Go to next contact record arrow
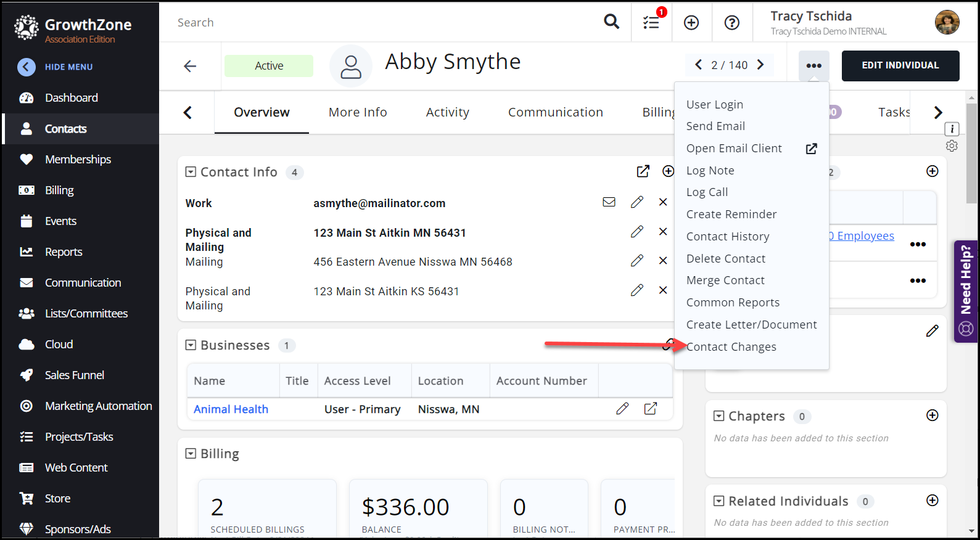The image size is (980, 540). [760, 65]
